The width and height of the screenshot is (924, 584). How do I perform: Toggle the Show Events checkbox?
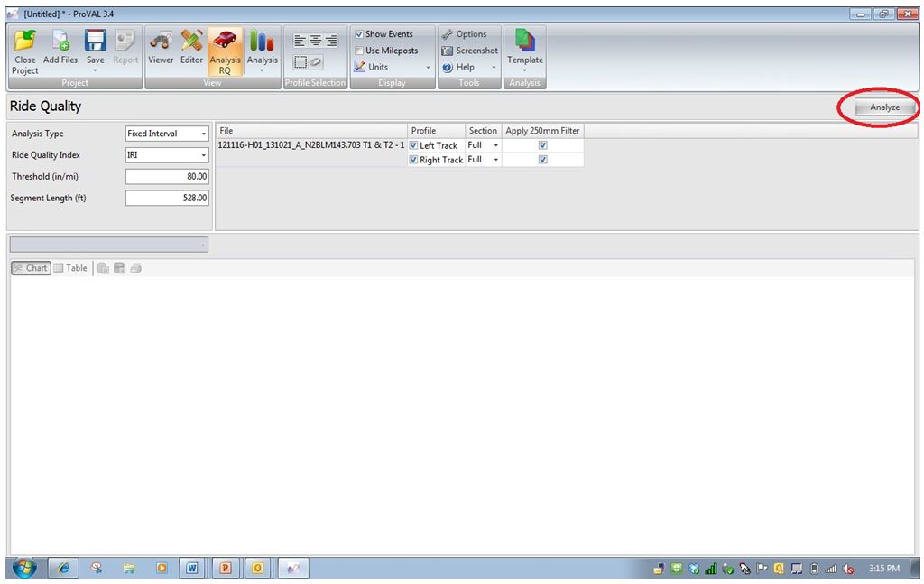click(x=359, y=34)
